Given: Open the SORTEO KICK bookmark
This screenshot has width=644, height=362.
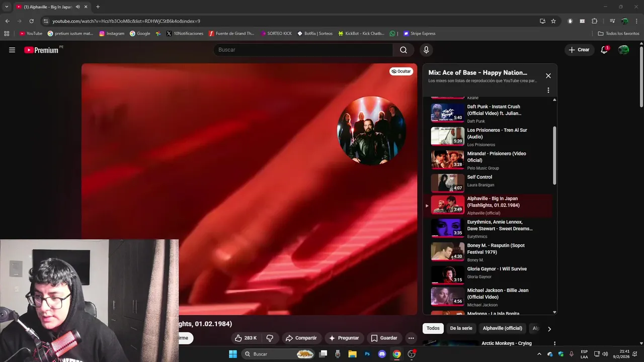Looking at the screenshot, I should [x=276, y=34].
